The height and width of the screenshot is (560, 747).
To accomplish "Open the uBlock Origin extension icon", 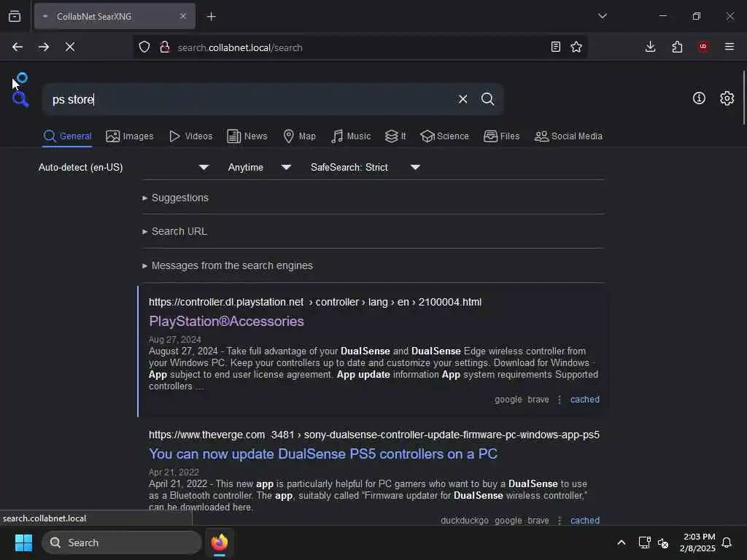I will pos(703,47).
